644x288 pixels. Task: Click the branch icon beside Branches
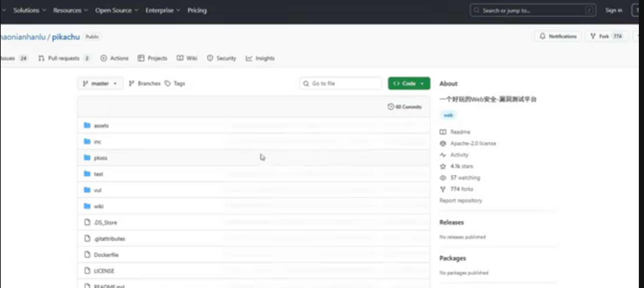click(x=131, y=83)
